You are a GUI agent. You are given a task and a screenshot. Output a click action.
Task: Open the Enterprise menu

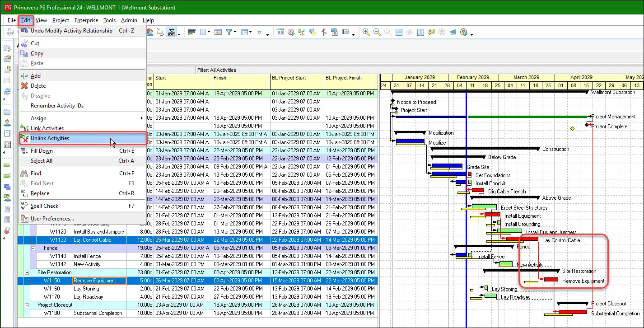pyautogui.click(x=86, y=20)
